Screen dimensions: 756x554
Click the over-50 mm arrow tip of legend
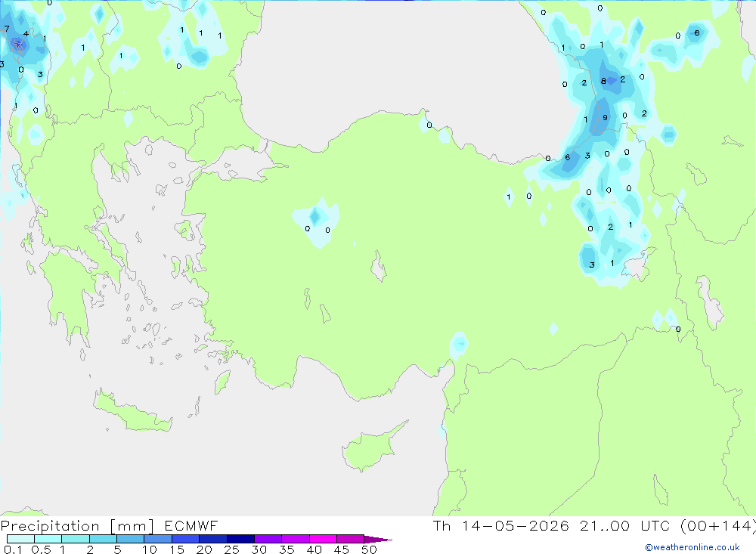tap(378, 540)
